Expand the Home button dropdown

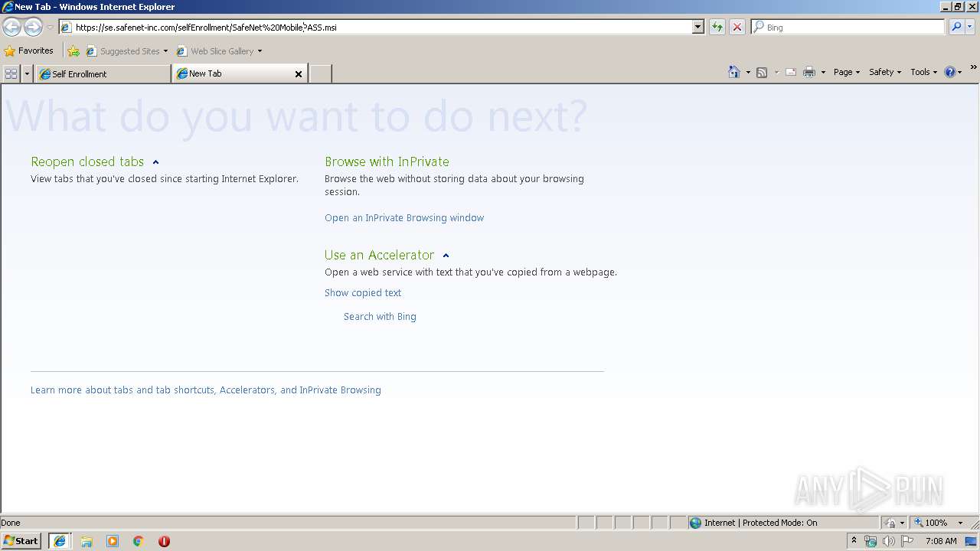tap(748, 72)
